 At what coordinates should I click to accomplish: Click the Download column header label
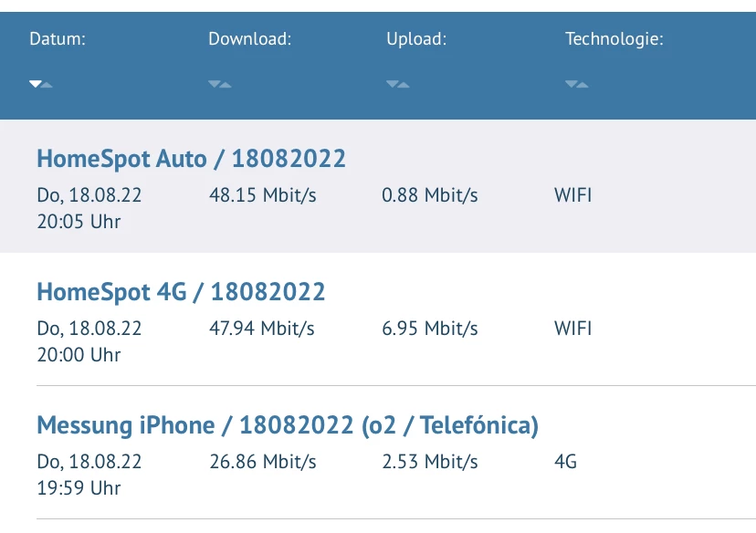(x=249, y=39)
